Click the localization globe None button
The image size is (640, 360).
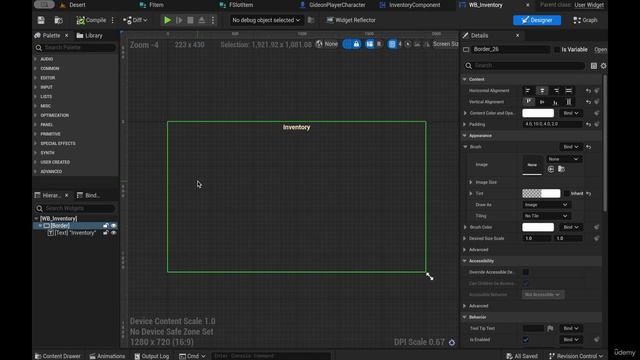[x=327, y=44]
